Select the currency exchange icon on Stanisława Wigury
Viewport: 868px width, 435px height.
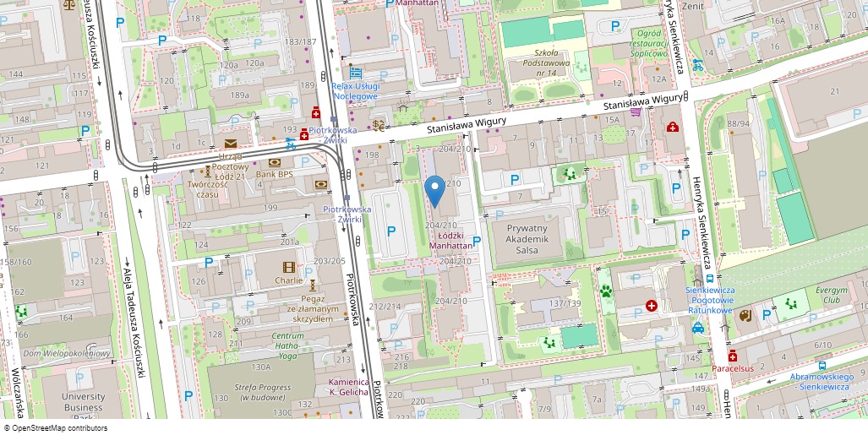378,126
